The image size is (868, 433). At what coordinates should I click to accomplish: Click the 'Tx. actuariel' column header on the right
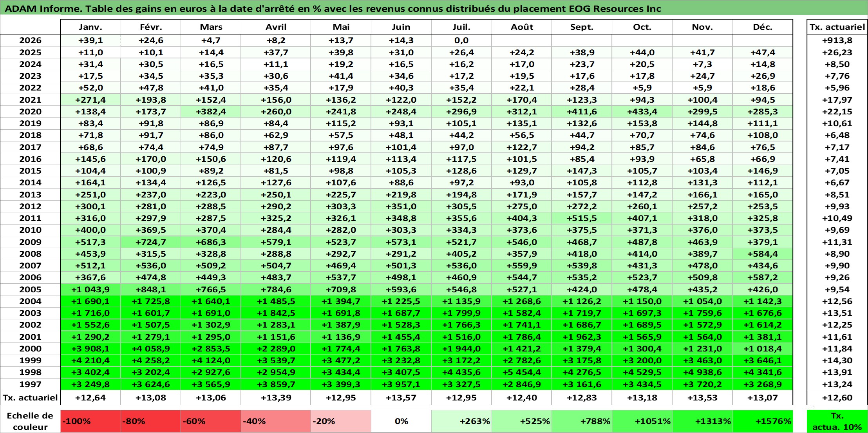837,27
